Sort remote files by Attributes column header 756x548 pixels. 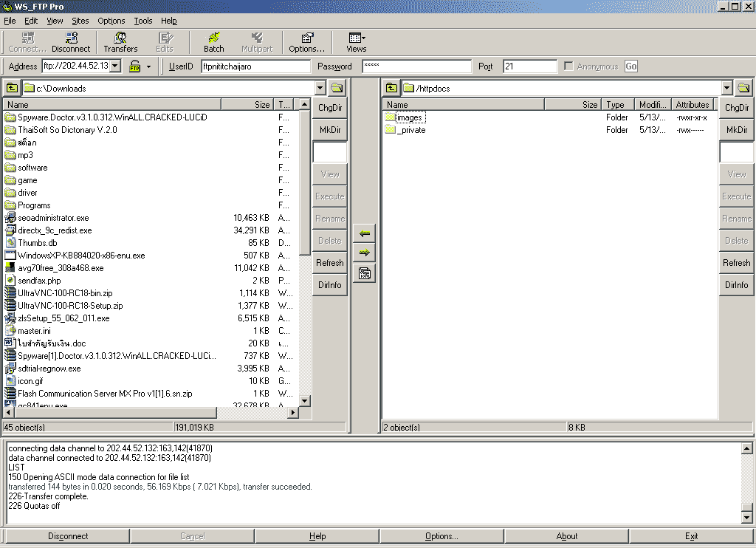[693, 105]
